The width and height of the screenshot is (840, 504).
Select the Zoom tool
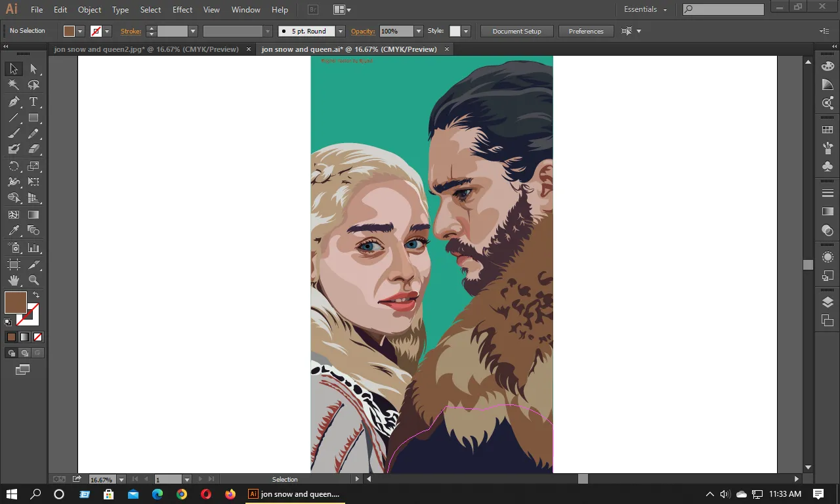click(34, 280)
